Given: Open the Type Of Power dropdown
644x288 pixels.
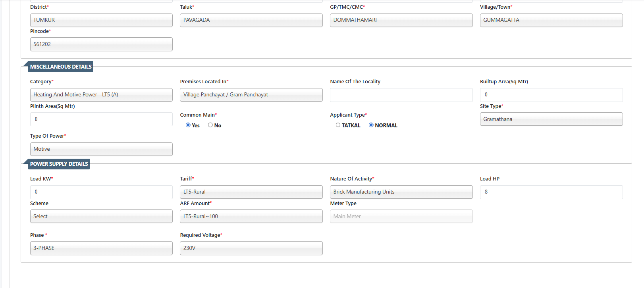Looking at the screenshot, I should (x=101, y=149).
